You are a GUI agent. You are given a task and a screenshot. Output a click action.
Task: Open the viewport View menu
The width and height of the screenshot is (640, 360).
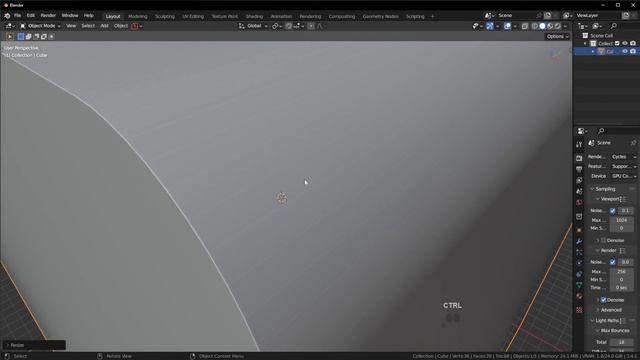click(x=71, y=26)
